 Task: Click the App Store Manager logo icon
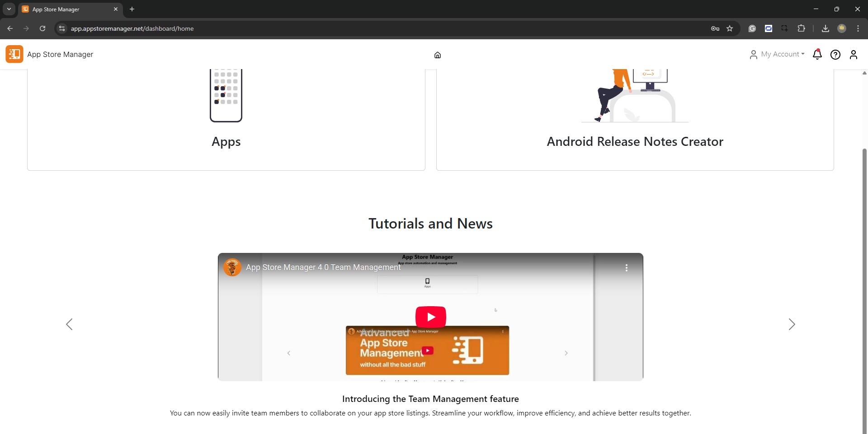coord(14,54)
